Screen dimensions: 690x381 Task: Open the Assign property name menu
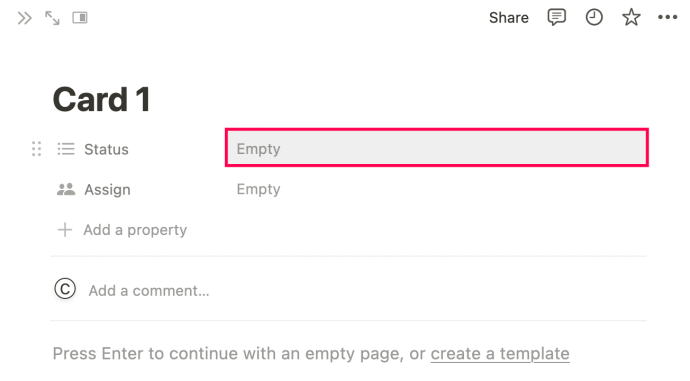point(107,190)
